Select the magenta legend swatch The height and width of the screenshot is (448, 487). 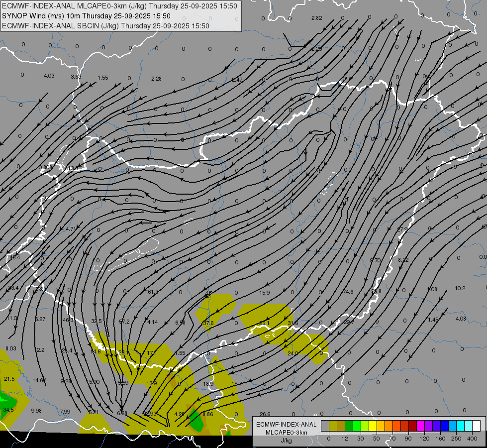tap(420, 426)
